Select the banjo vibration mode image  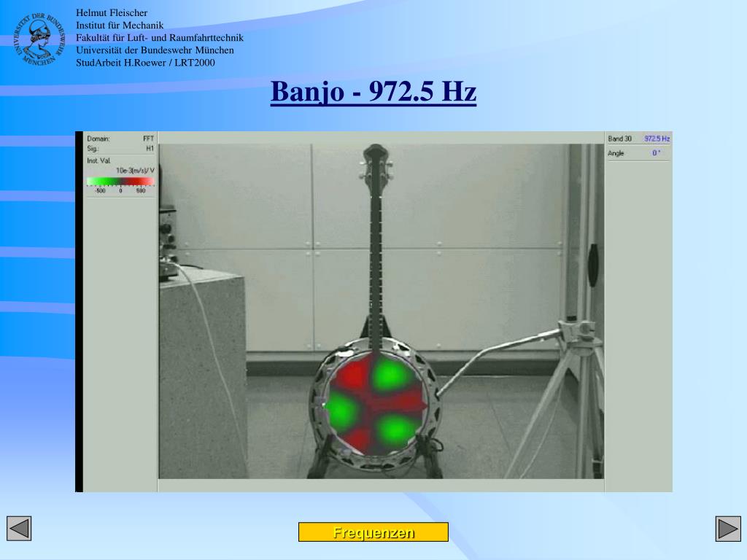click(381, 311)
